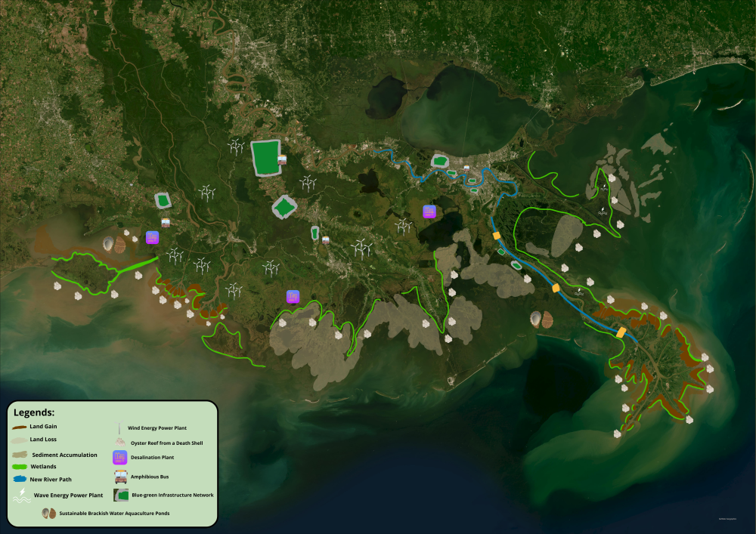Click the Wave Energy Power Plant legend icon
756x534 pixels.
(x=22, y=495)
